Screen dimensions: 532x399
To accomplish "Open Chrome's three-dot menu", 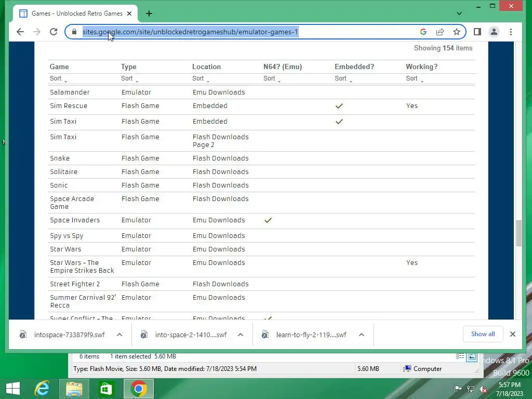I will pos(511,32).
